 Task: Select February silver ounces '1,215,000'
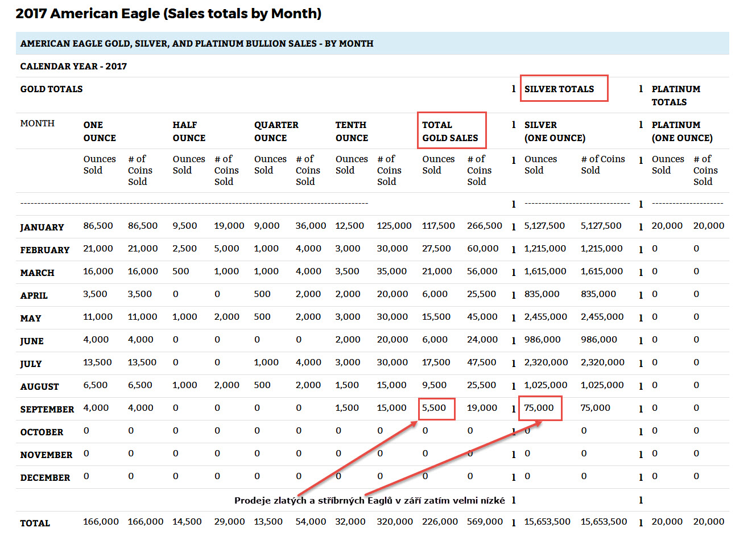coord(545,249)
